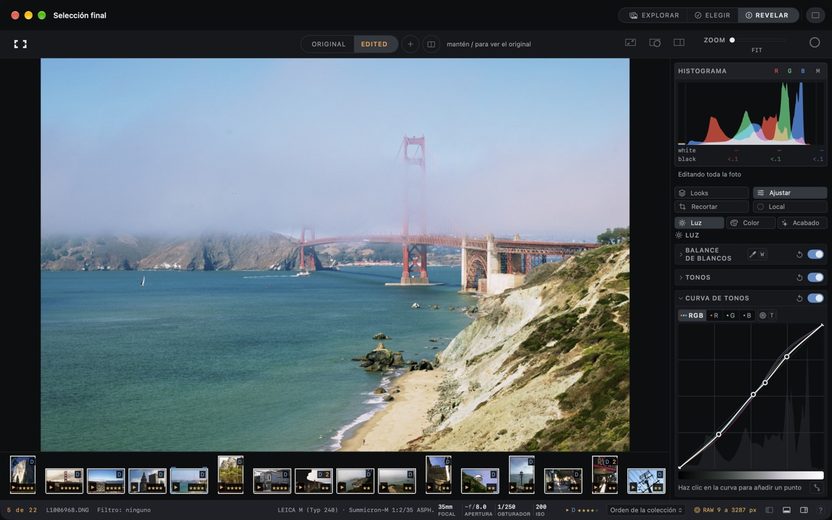Click the Filtro: ninguno filter text

pos(124,510)
